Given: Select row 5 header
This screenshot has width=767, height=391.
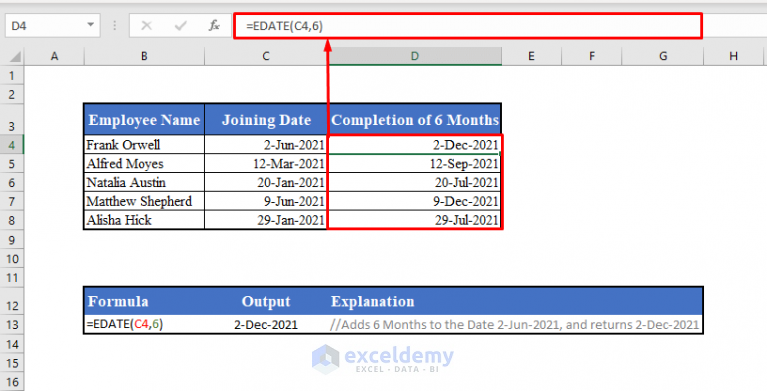Looking at the screenshot, I should coord(12,163).
